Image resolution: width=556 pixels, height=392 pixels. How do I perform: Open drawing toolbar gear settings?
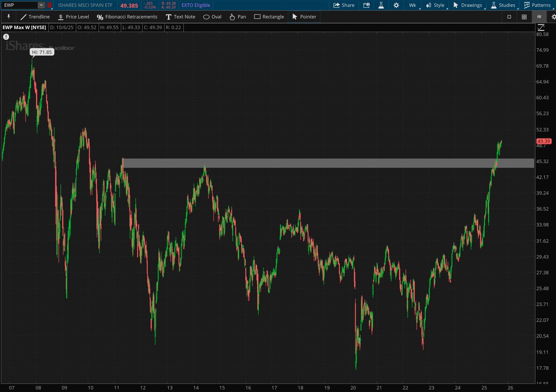(x=553, y=17)
